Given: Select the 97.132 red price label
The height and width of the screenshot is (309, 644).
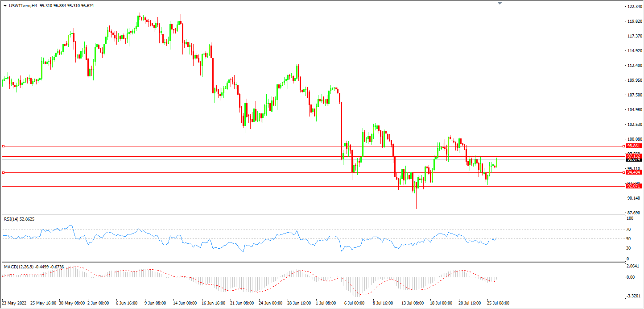Looking at the screenshot, I should click(634, 156).
